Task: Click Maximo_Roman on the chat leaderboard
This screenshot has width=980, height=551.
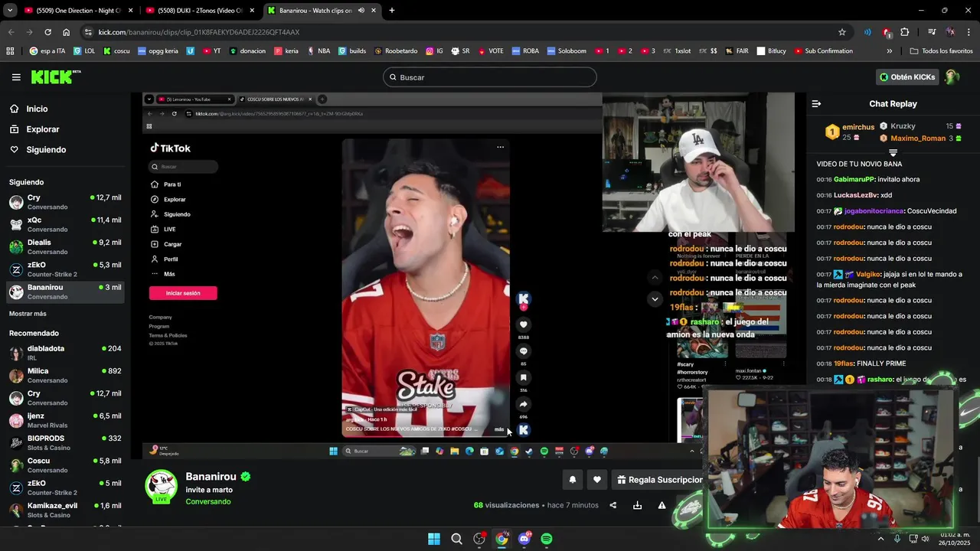Action: click(x=918, y=139)
